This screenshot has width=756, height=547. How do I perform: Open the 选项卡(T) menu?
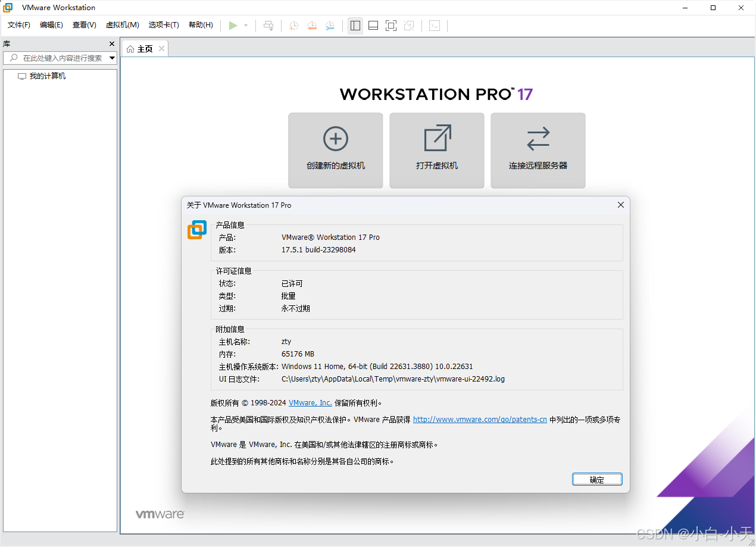(x=164, y=25)
